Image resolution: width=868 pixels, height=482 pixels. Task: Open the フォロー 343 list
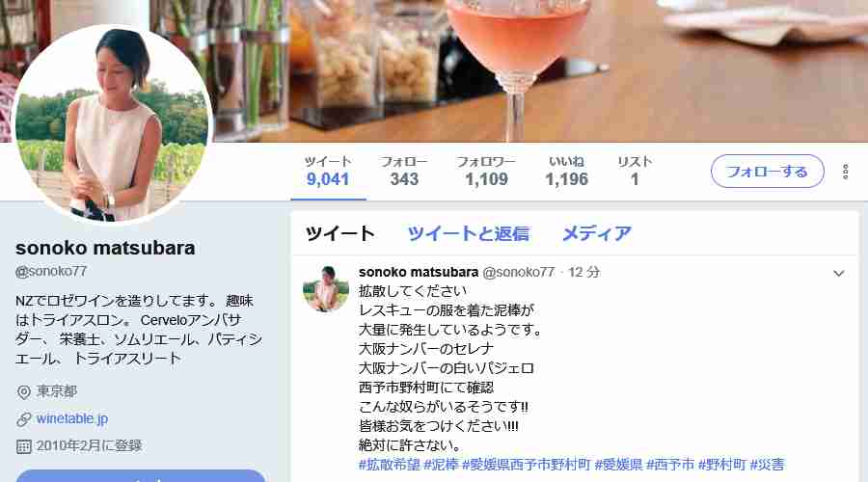(x=403, y=171)
